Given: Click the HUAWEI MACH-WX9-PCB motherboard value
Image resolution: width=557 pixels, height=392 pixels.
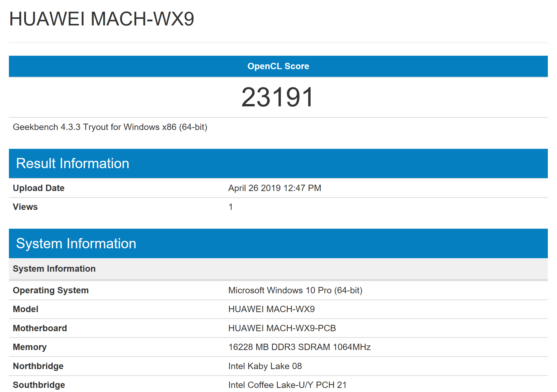Looking at the screenshot, I should [x=282, y=328].
